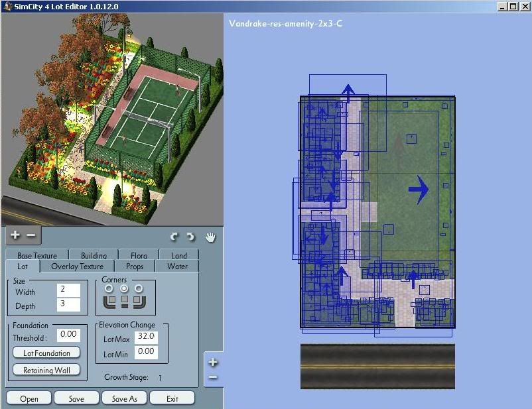Click the Lot Max elevation field
Screen dimensions: 532x409
146,337
